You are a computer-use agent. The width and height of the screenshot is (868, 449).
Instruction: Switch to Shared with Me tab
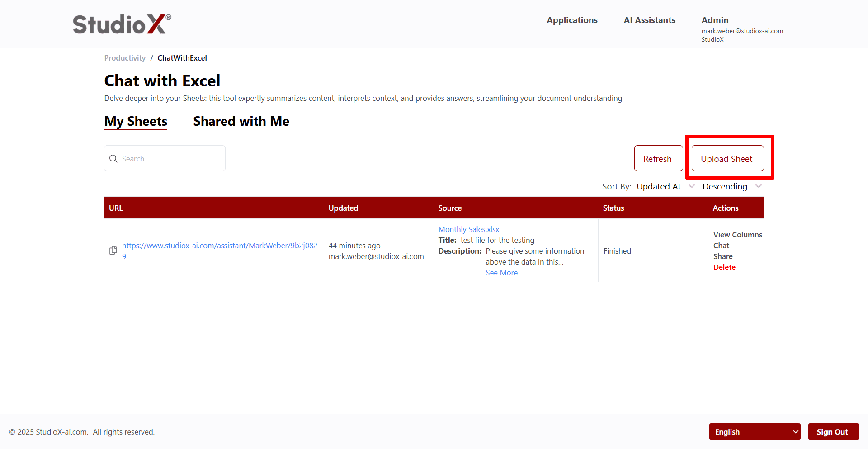point(241,121)
